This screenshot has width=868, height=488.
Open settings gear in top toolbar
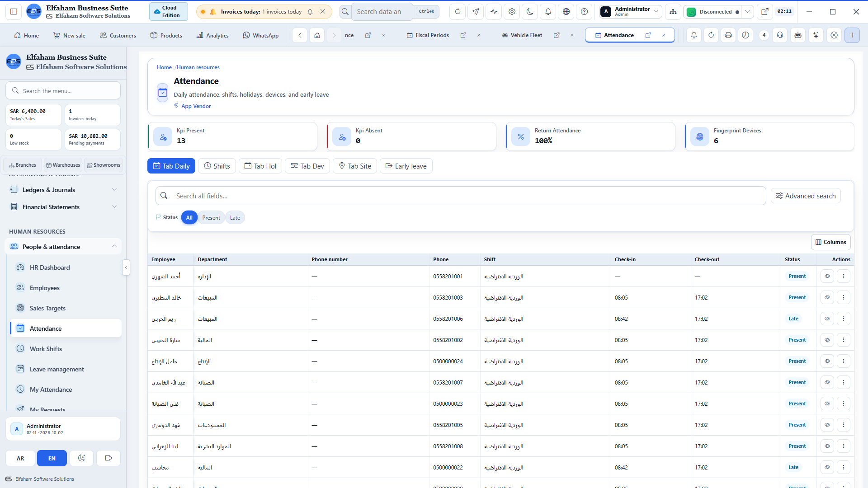click(512, 12)
